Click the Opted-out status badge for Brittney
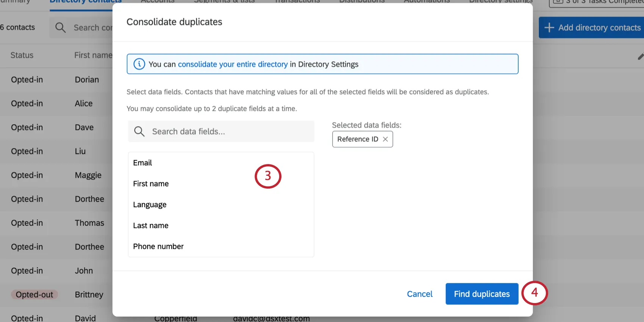The height and width of the screenshot is (322, 644). point(34,295)
